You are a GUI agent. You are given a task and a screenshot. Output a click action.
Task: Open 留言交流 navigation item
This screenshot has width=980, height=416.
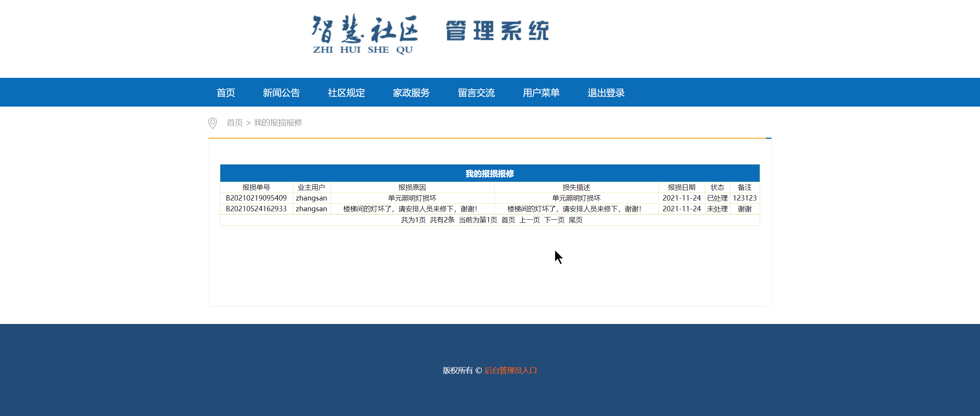(x=476, y=93)
